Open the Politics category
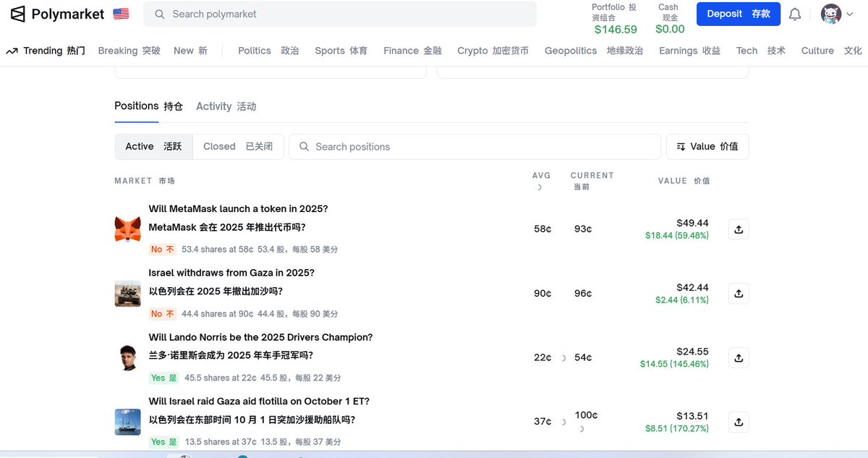 pyautogui.click(x=268, y=51)
